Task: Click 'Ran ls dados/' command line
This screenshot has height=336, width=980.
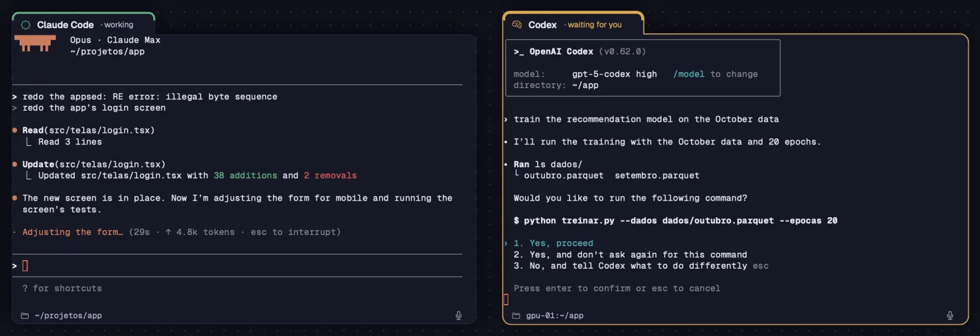Action: 548,164
